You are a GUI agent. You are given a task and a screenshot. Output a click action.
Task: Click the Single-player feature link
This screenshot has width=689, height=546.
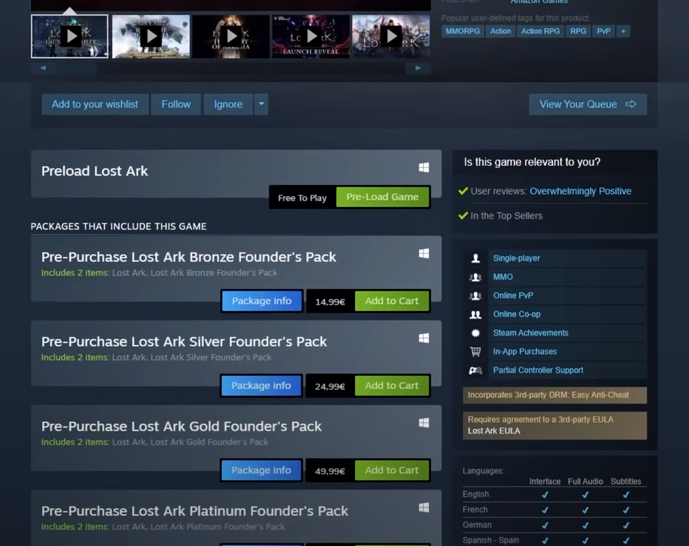click(516, 258)
